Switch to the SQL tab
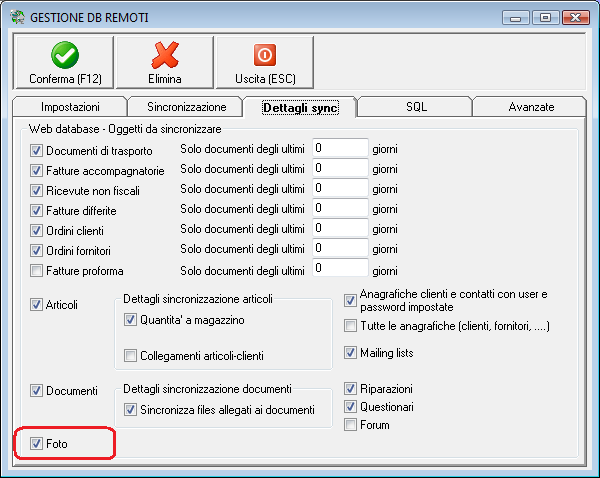This screenshot has height=478, width=600. pos(416,107)
